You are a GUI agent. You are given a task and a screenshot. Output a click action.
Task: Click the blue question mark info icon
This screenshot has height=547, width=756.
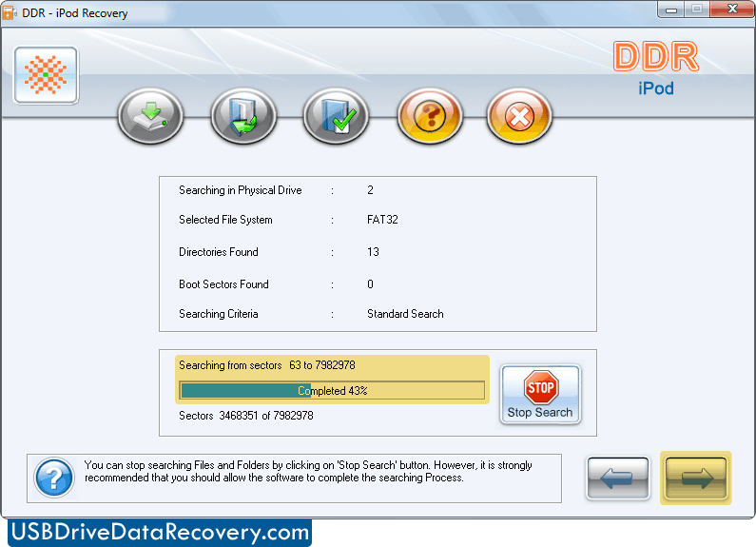pos(54,478)
